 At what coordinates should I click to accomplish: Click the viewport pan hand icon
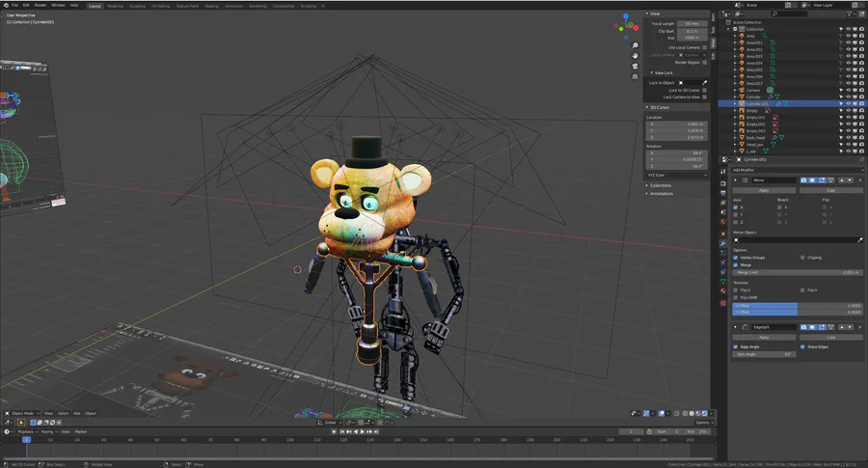(635, 56)
